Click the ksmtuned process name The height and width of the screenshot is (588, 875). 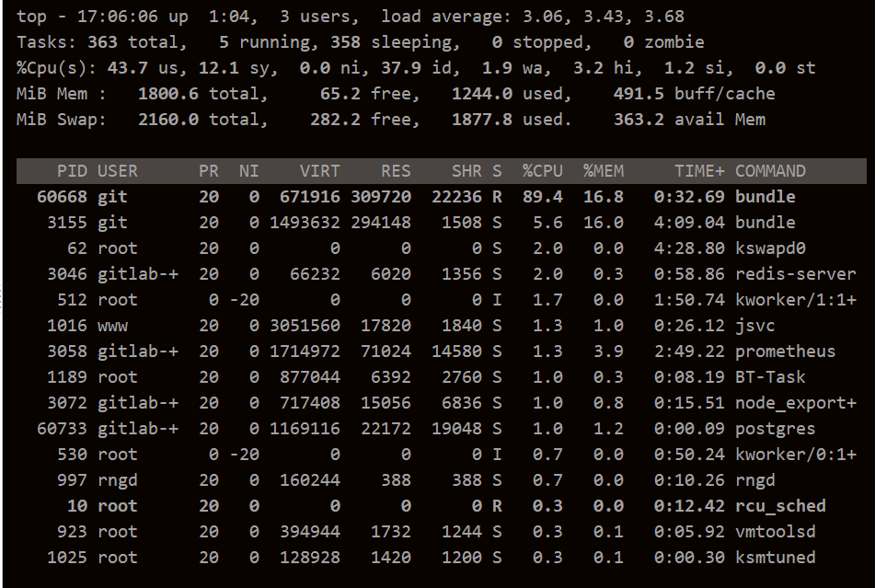tap(775, 557)
